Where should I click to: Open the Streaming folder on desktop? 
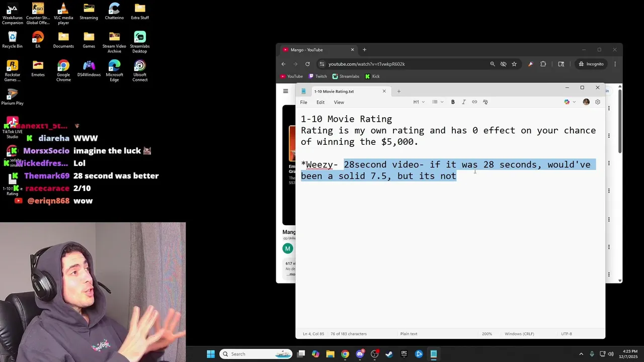coord(89,12)
